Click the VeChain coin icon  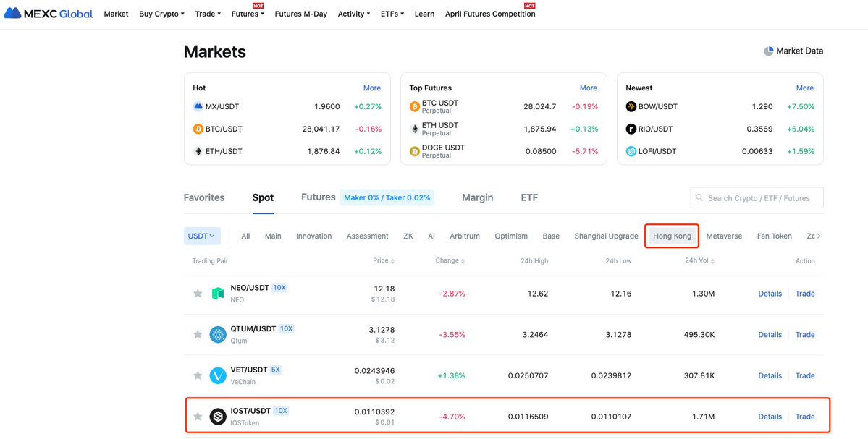click(218, 375)
